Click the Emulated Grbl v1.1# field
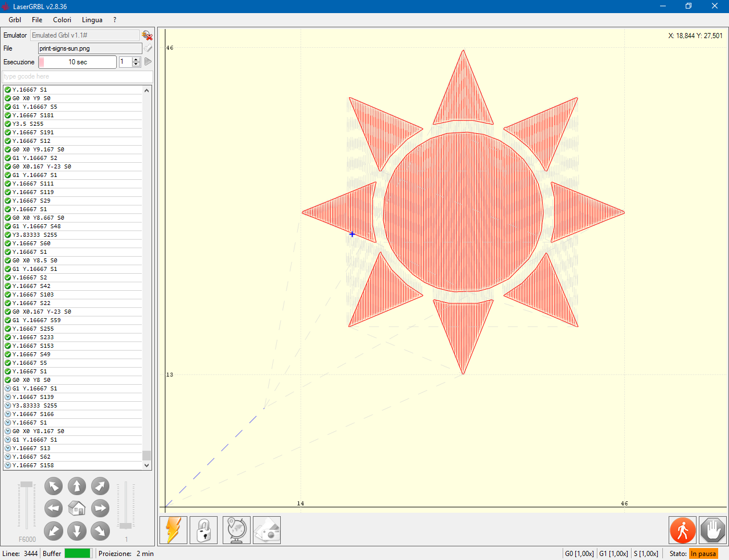The width and height of the screenshot is (729, 560). (84, 35)
